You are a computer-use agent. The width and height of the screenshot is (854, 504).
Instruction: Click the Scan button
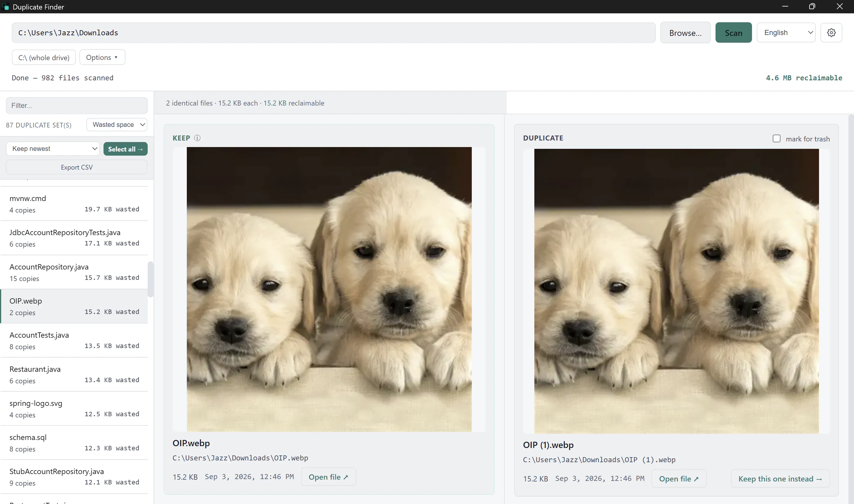point(733,33)
